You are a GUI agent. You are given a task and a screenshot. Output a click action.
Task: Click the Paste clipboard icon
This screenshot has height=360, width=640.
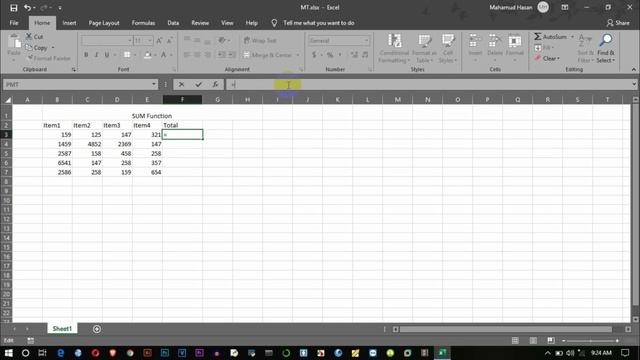tap(14, 42)
